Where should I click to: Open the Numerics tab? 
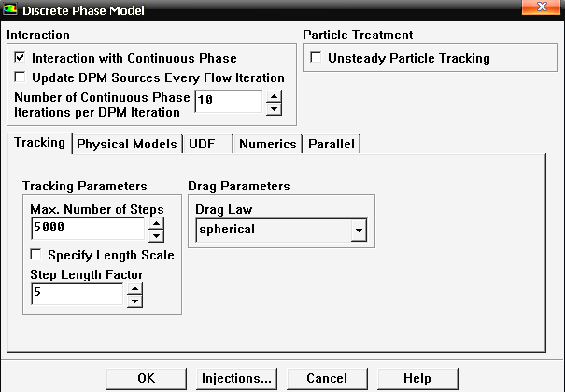[267, 144]
